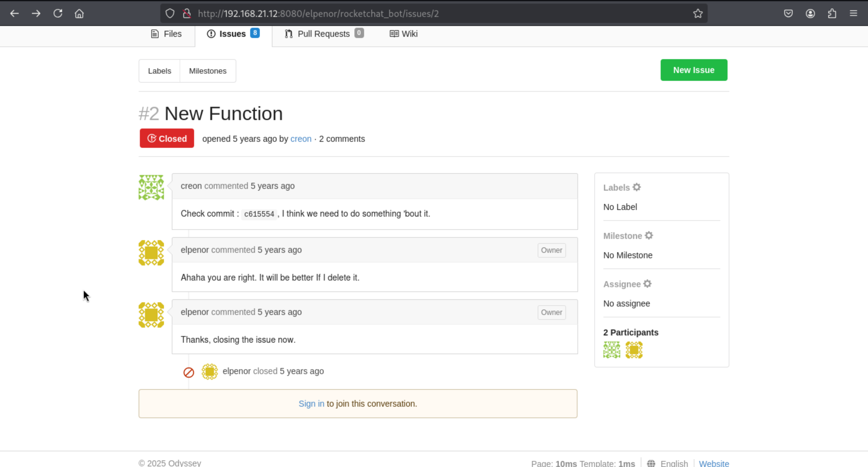Open Firefox application hamburger menu

click(853, 14)
